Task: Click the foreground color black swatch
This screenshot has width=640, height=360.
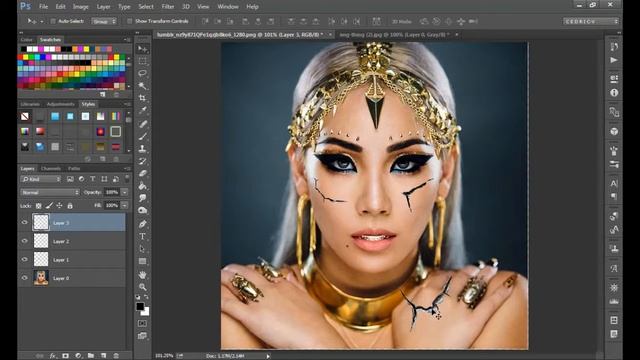Action: (x=140, y=306)
